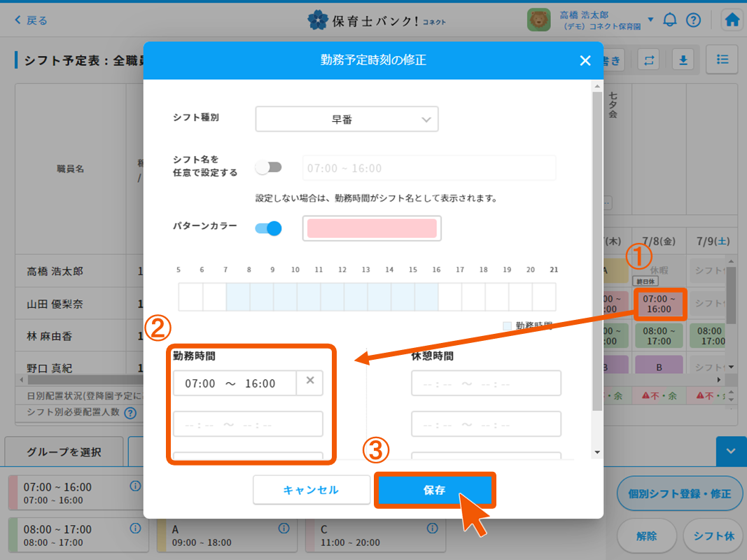
Task: Toggle custom shift name switch
Action: point(269,168)
